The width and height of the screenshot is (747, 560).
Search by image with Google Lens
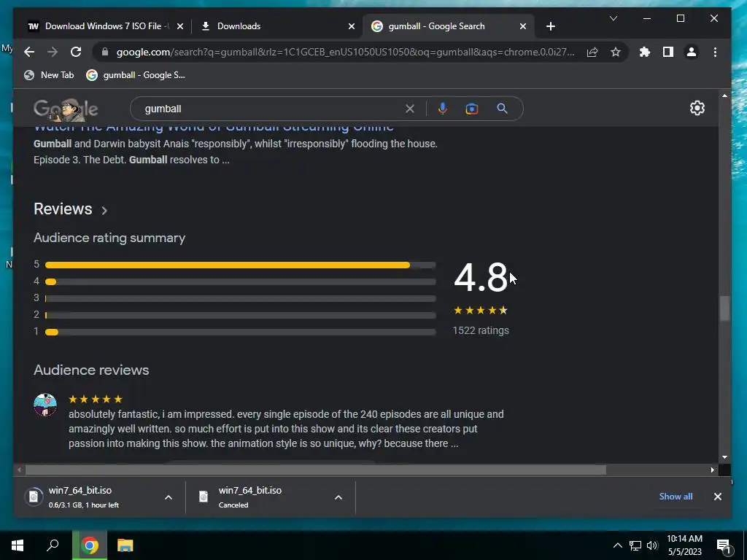472,109
